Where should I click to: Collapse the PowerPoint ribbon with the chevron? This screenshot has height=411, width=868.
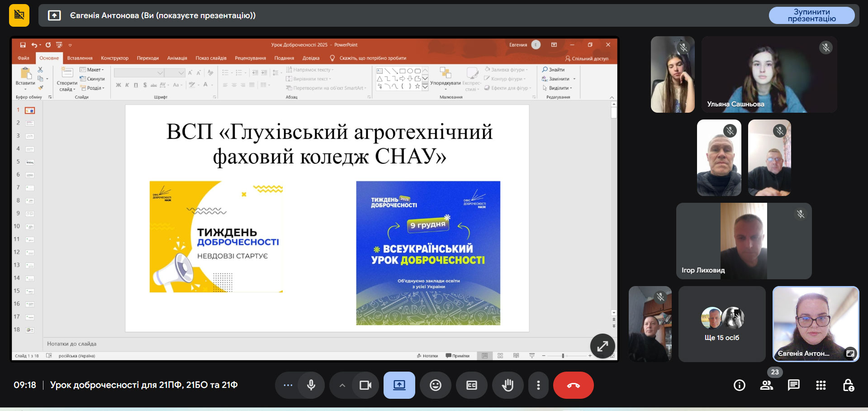point(612,97)
